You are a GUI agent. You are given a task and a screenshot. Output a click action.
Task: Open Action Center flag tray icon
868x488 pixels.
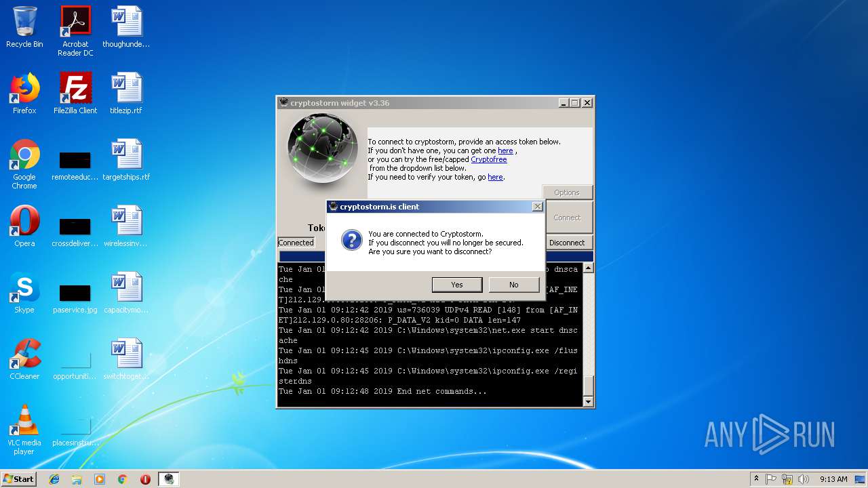[x=771, y=479]
